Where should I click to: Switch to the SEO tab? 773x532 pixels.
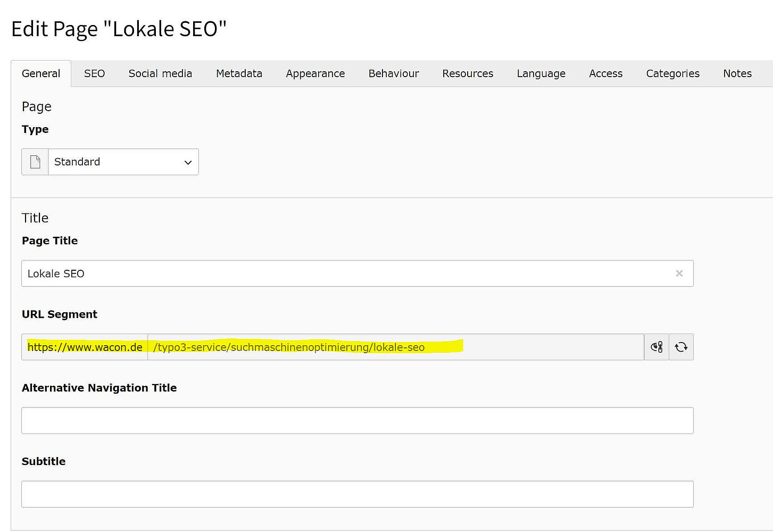[94, 73]
